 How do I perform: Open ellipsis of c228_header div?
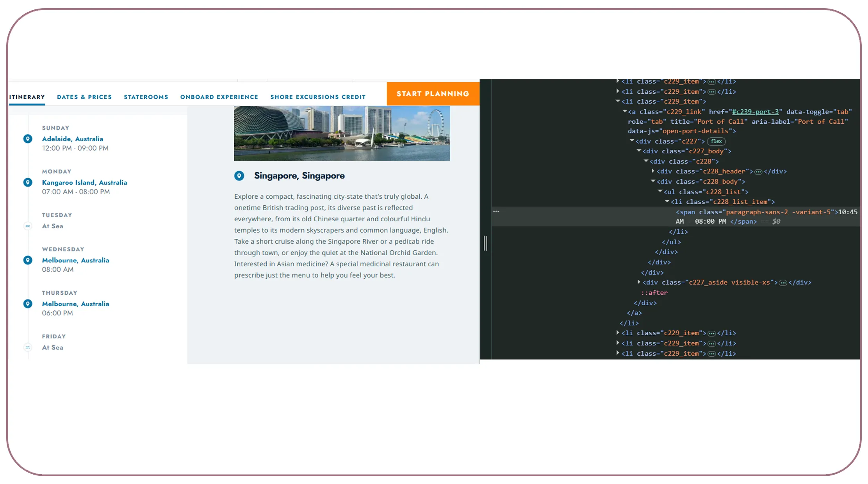point(758,172)
